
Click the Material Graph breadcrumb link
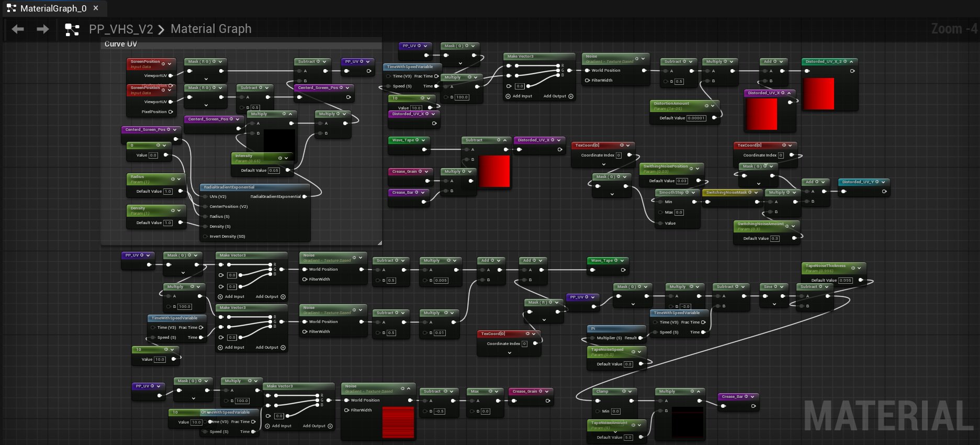pos(211,29)
